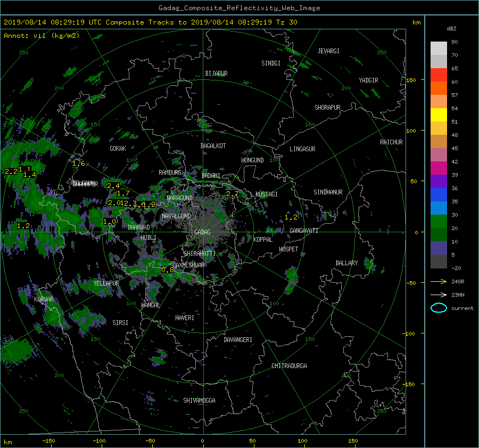The height and width of the screenshot is (448, 479).
Task: Click the BALLARY city label
Action: coord(346,263)
